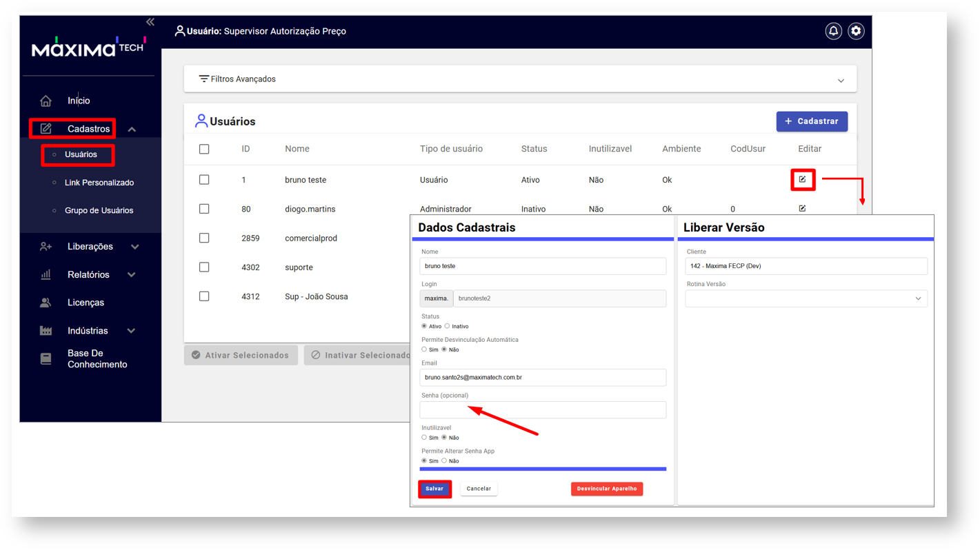
Task: Click the Base De Conhecimento book icon
Action: tap(46, 358)
